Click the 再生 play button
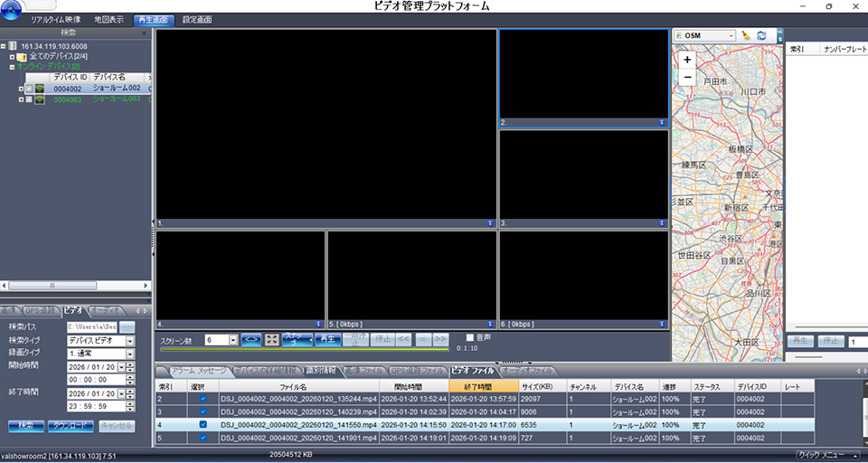The image size is (868, 463). [325, 339]
